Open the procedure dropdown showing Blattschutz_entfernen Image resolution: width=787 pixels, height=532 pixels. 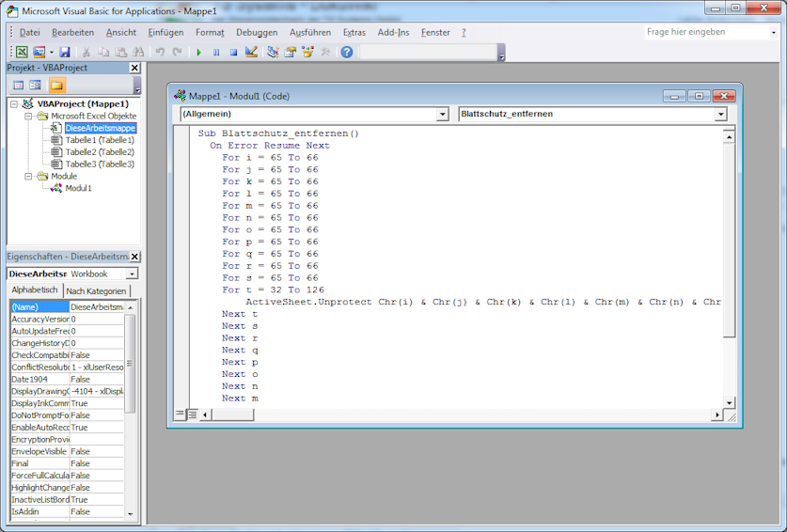(720, 114)
